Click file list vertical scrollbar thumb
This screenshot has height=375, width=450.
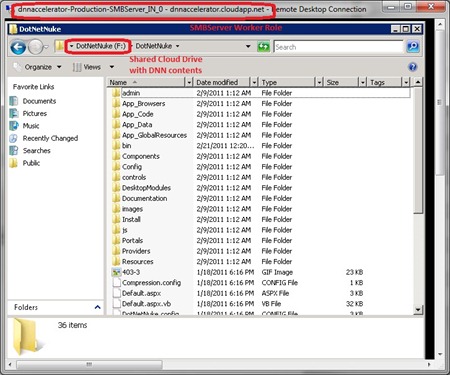click(x=418, y=150)
